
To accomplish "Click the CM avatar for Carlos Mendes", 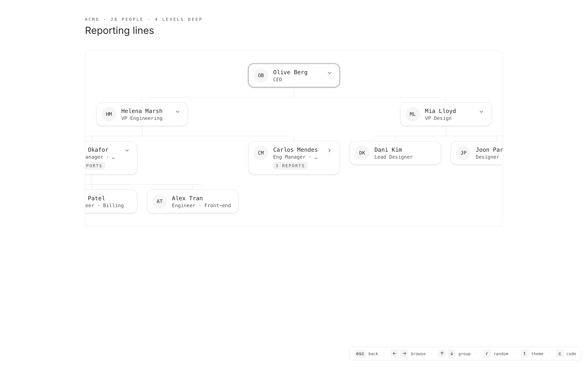I will (x=261, y=153).
